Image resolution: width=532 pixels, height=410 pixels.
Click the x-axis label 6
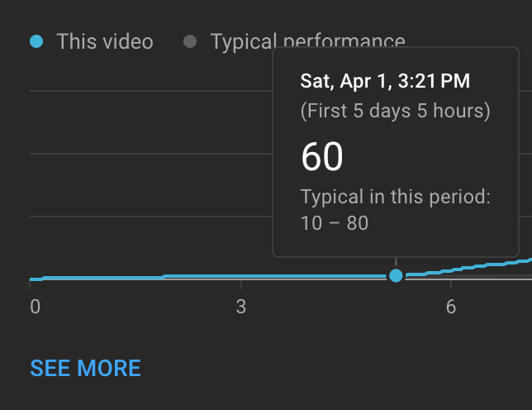(x=451, y=307)
